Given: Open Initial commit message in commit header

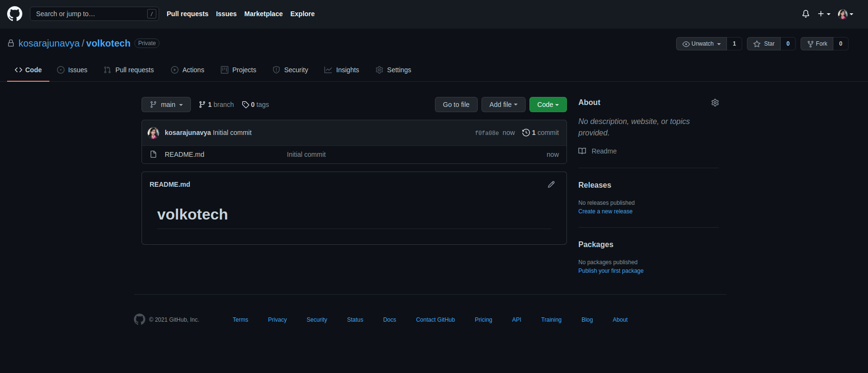Looking at the screenshot, I should point(232,133).
